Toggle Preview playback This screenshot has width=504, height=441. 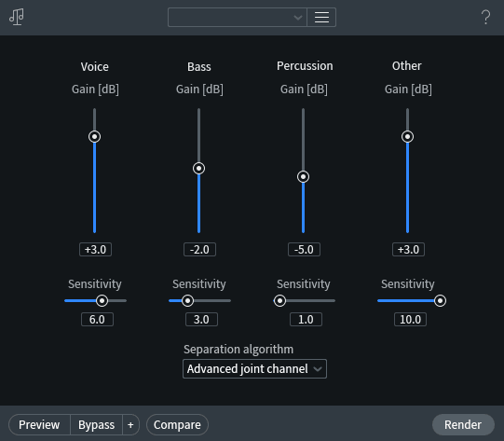click(x=39, y=425)
